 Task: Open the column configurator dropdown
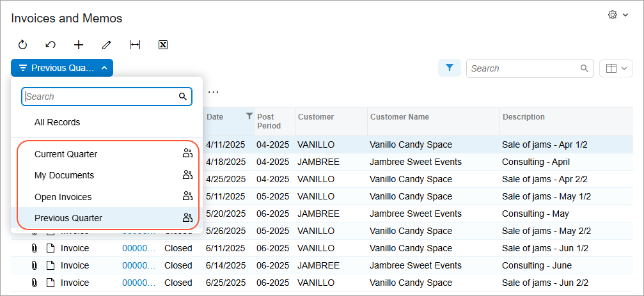tap(616, 68)
